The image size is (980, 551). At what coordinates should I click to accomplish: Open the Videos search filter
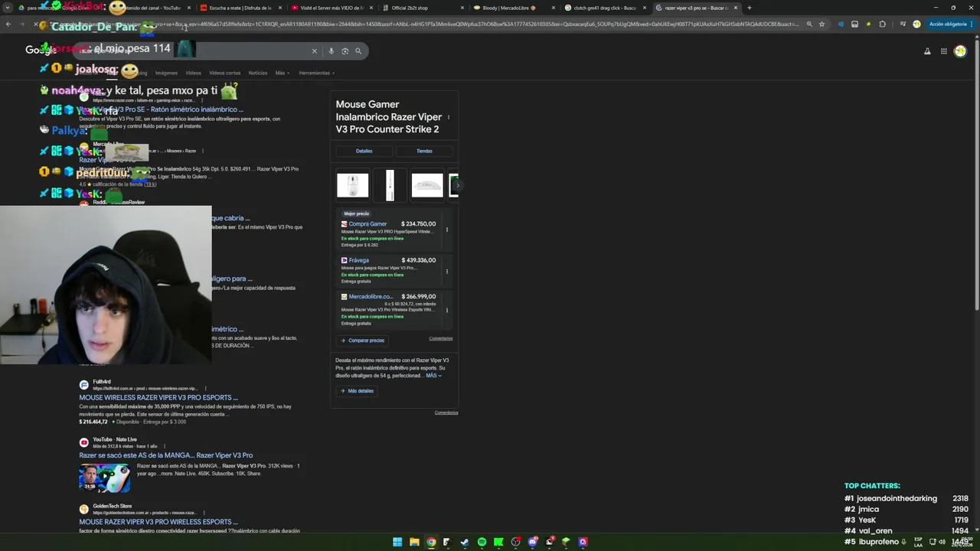click(193, 73)
